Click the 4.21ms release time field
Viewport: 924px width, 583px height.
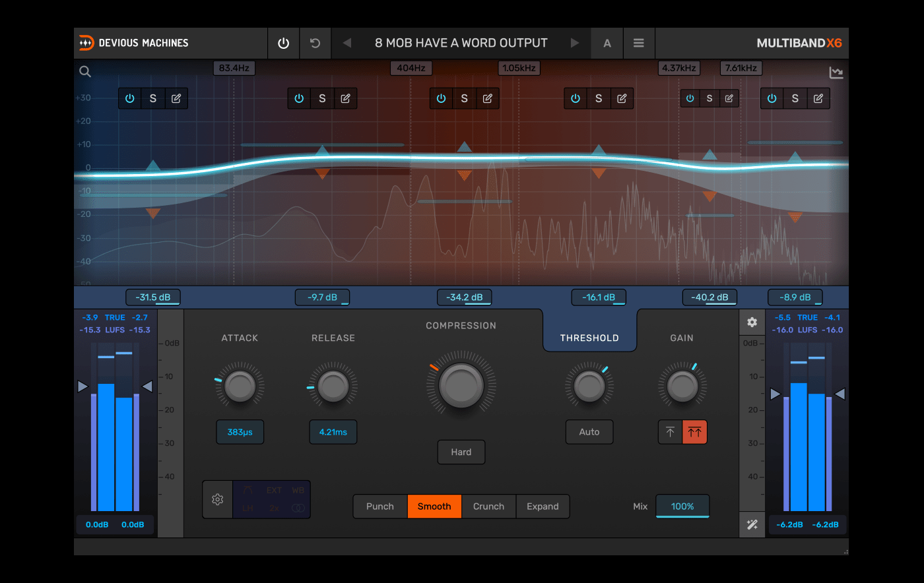333,432
